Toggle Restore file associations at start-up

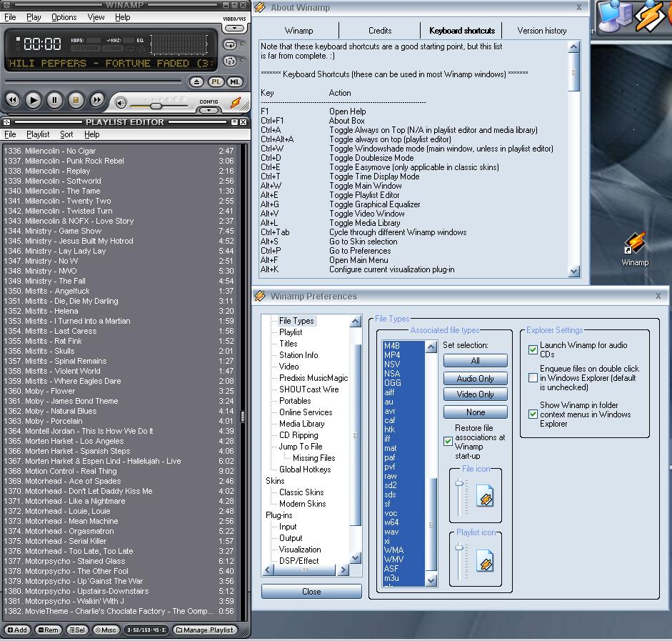click(x=448, y=442)
